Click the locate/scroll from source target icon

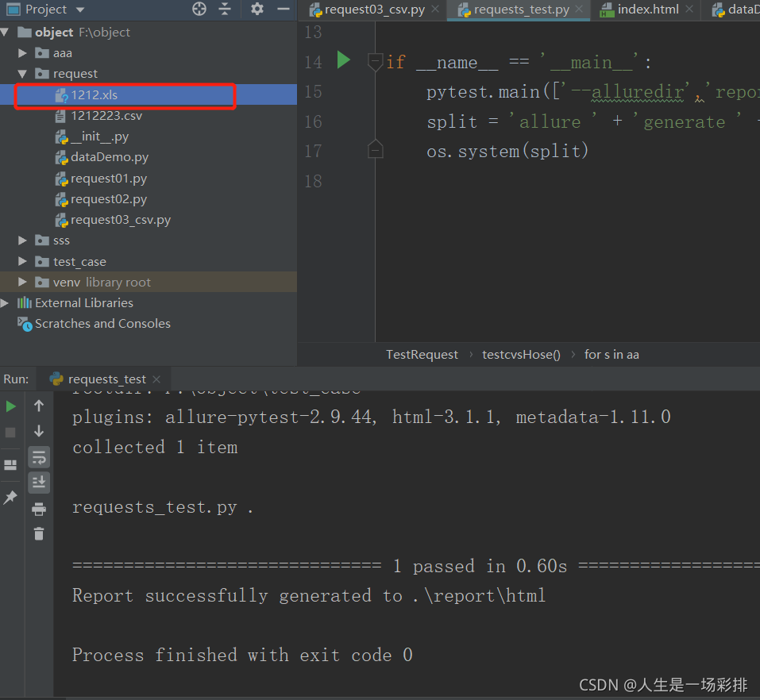point(199,10)
